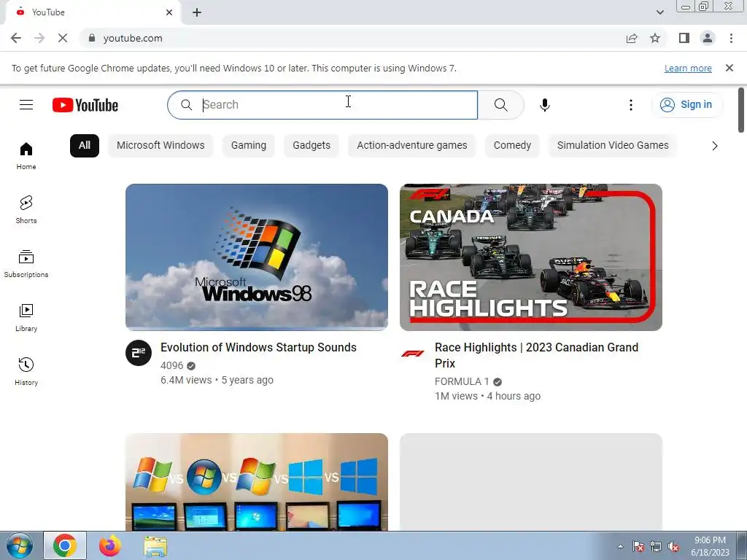This screenshot has height=560, width=747.
Task: Click the 1M views • 4 hours ago text
Action: pyautogui.click(x=487, y=396)
